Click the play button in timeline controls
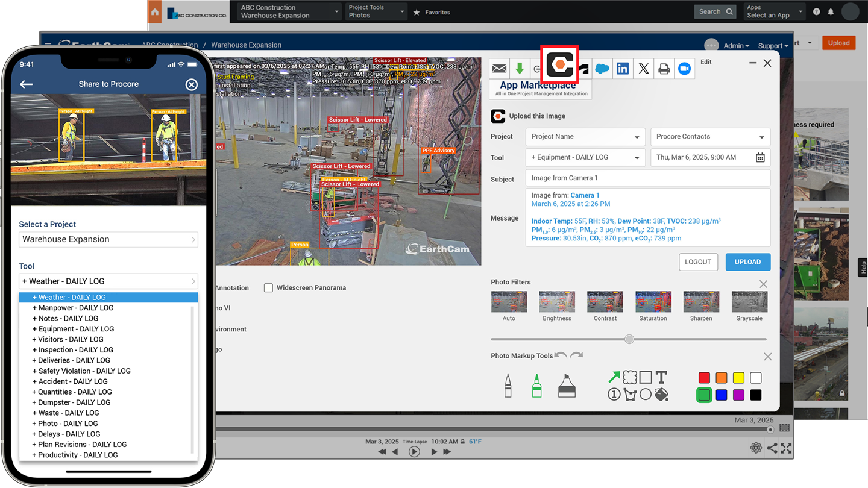 coord(414,451)
